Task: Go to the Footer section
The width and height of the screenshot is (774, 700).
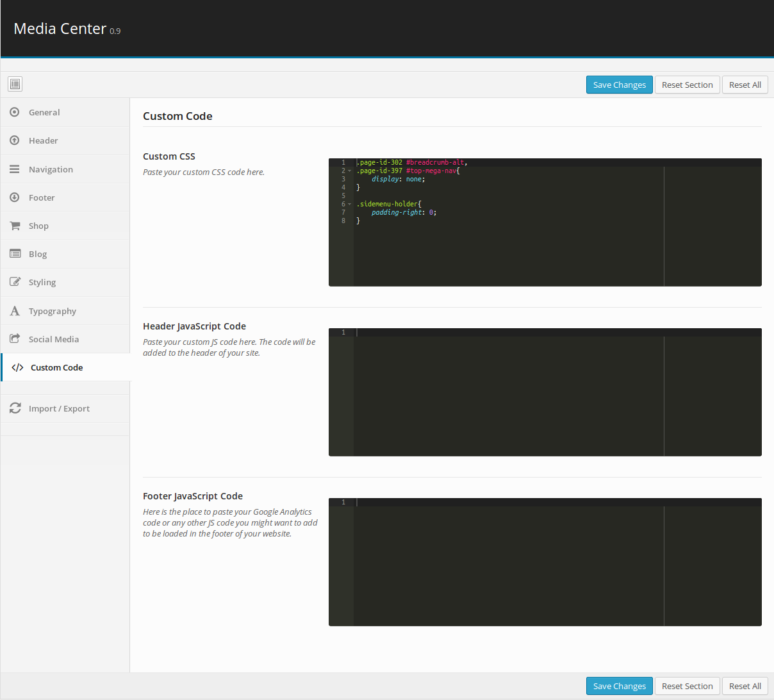Action: tap(65, 197)
